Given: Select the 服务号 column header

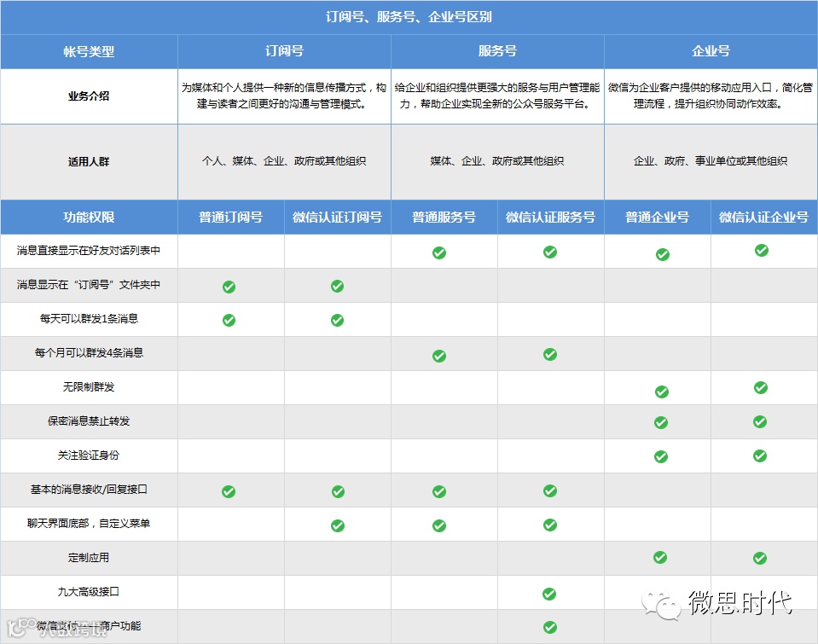Looking at the screenshot, I should click(497, 50).
